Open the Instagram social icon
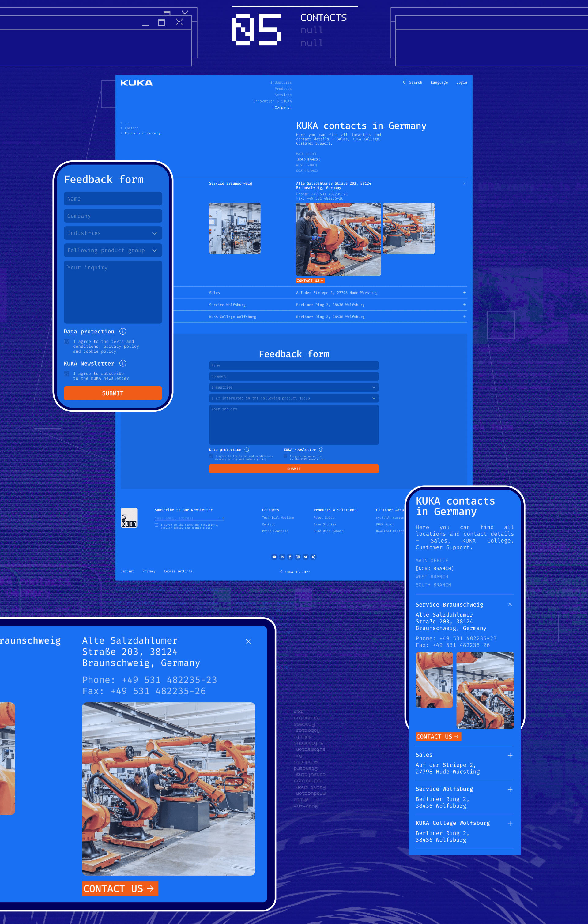Image resolution: width=588 pixels, height=924 pixels. [298, 557]
